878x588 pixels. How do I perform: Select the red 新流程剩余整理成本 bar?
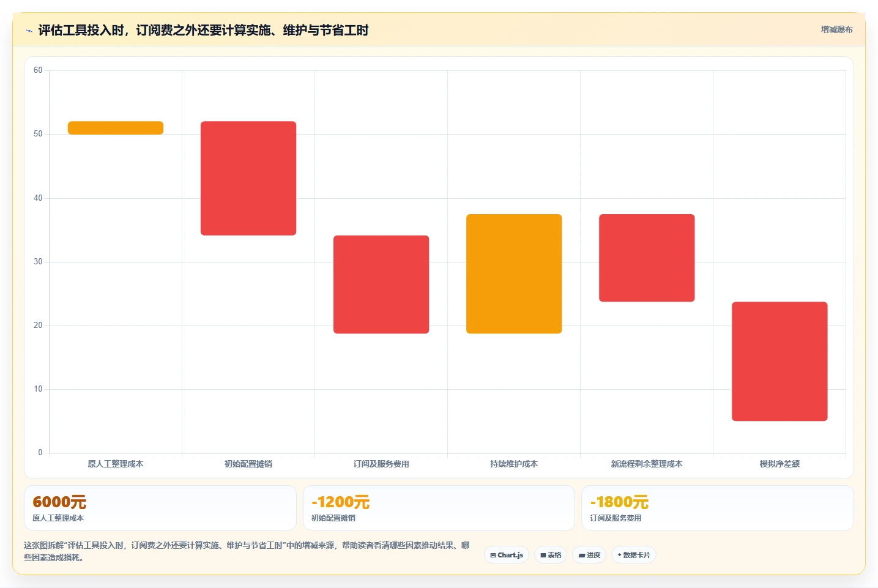click(647, 258)
